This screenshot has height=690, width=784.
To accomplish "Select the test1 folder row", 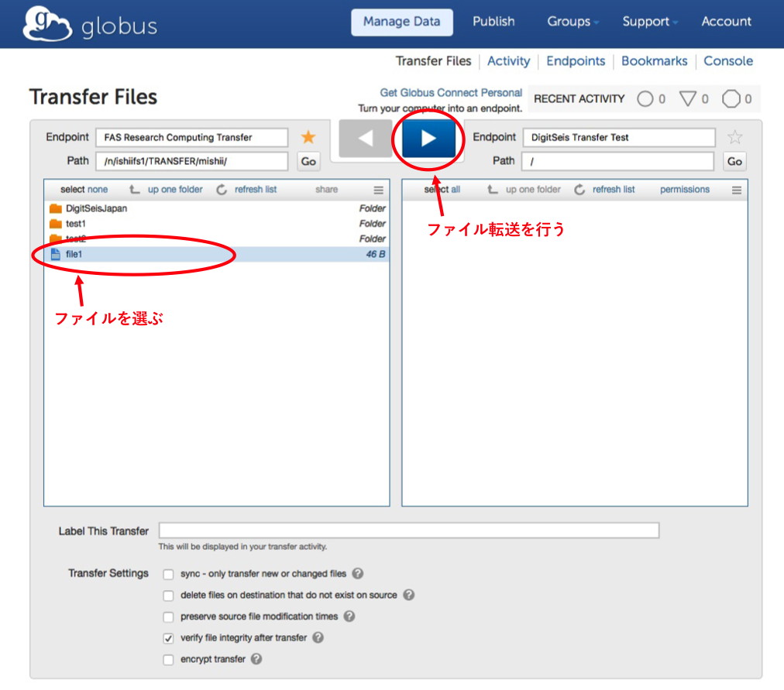I will click(216, 224).
